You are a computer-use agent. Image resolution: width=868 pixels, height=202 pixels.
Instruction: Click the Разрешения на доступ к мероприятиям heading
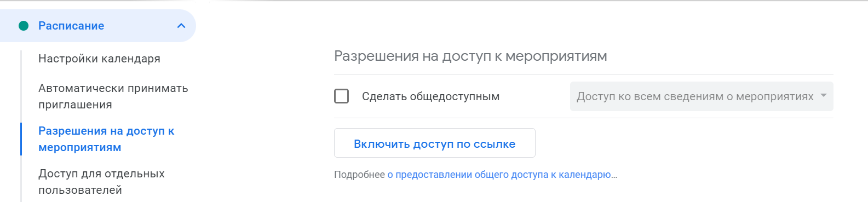pos(470,56)
